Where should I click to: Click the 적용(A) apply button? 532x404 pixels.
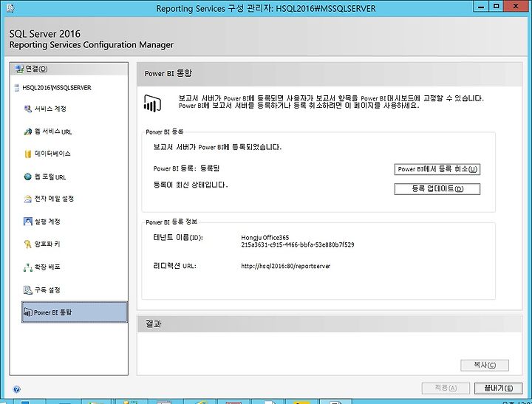pos(446,388)
